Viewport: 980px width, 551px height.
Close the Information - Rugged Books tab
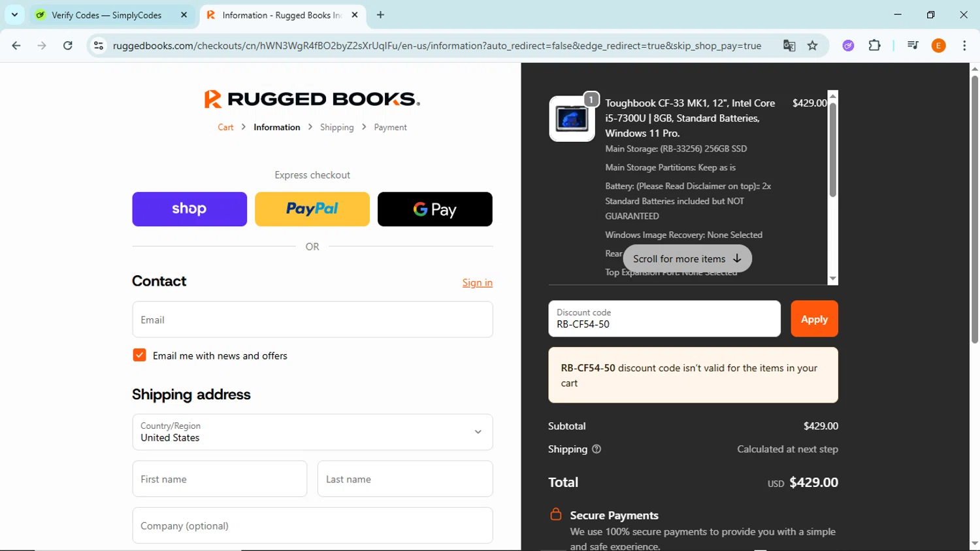point(355,15)
